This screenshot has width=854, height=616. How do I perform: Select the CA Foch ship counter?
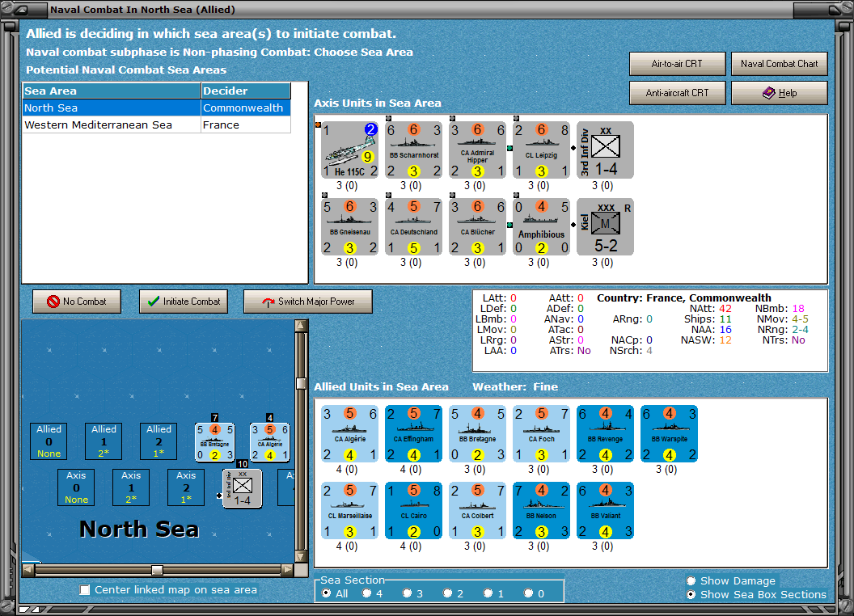click(x=541, y=433)
